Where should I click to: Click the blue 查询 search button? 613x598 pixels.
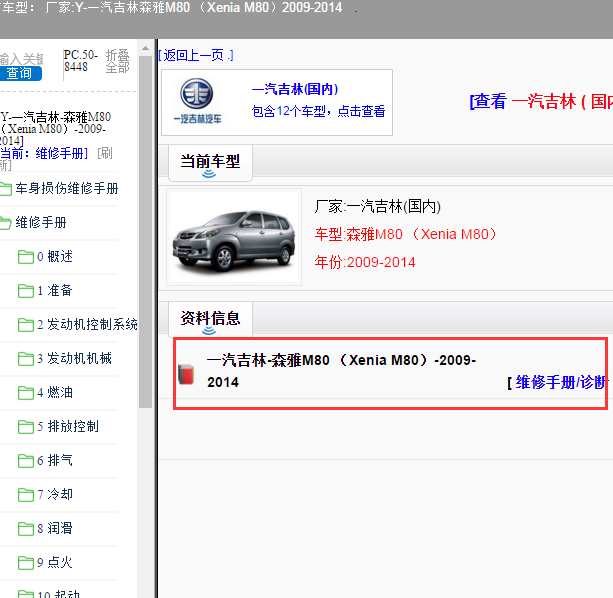(x=20, y=73)
